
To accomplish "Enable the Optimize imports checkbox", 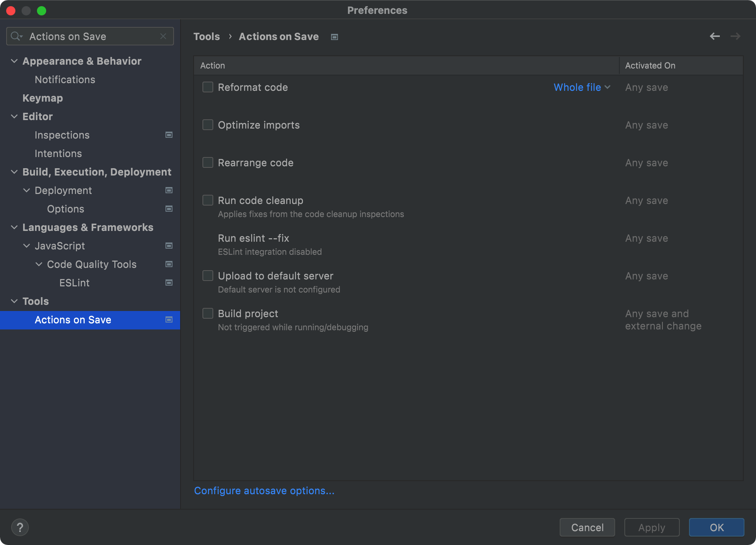I will click(x=208, y=125).
